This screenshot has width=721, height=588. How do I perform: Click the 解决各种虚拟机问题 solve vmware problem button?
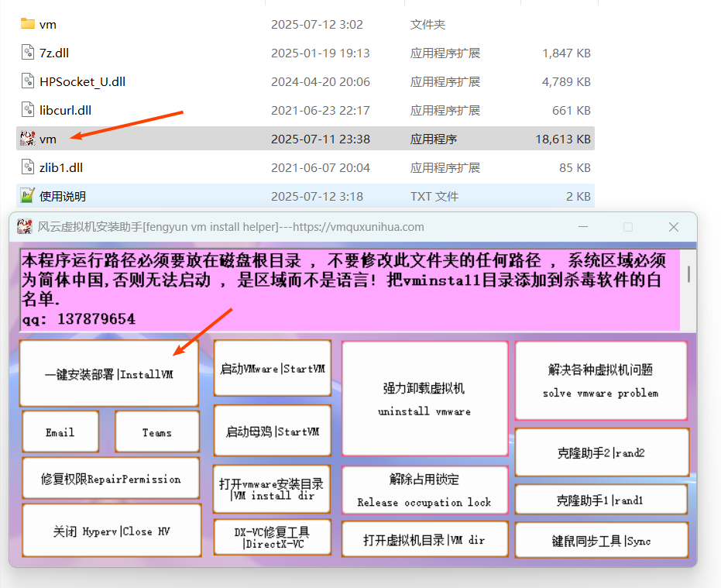(x=600, y=381)
